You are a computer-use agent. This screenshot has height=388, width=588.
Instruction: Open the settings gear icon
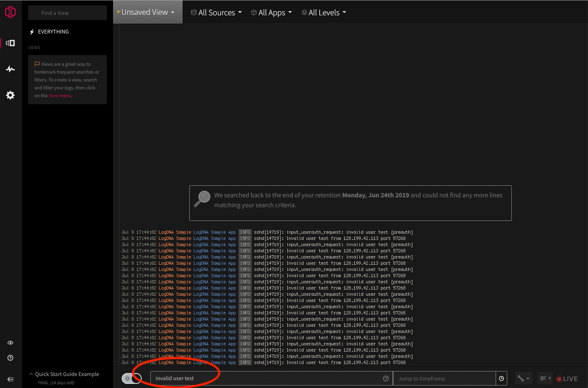[10, 95]
